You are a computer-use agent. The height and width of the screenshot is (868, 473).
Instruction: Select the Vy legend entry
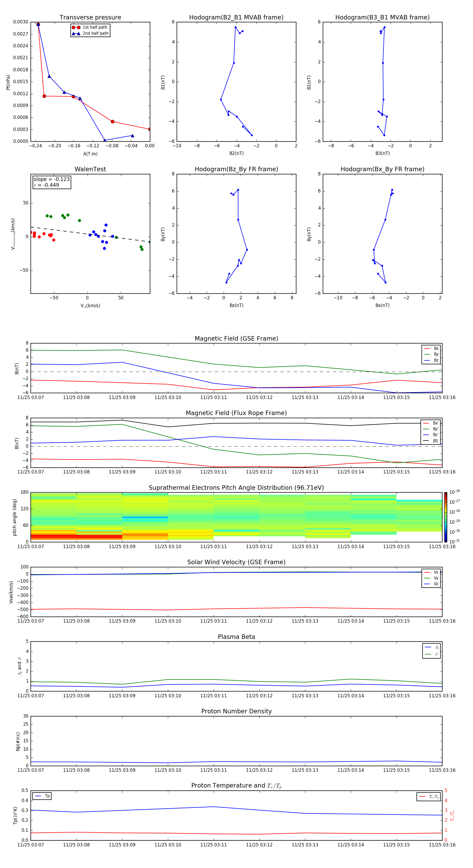tap(431, 578)
